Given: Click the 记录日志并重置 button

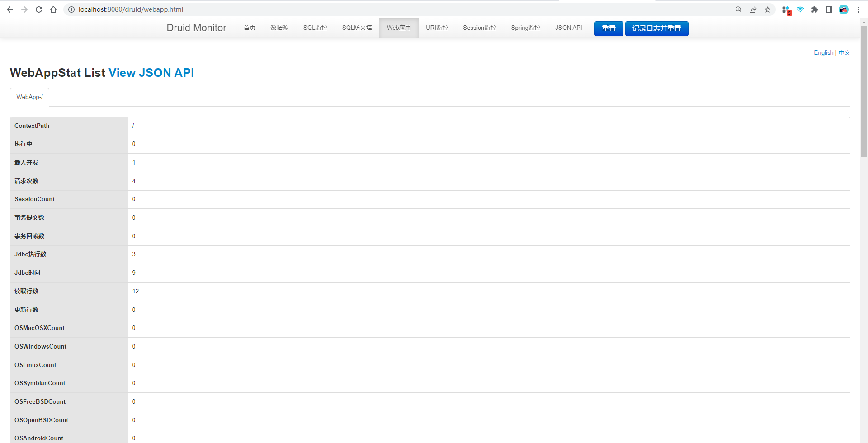Looking at the screenshot, I should click(656, 28).
